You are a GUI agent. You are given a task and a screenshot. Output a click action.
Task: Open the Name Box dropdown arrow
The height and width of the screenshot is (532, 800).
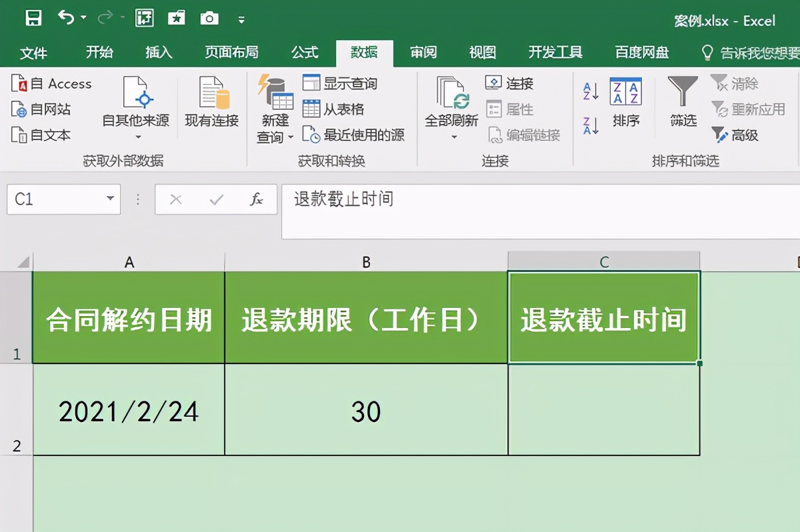[x=110, y=199]
